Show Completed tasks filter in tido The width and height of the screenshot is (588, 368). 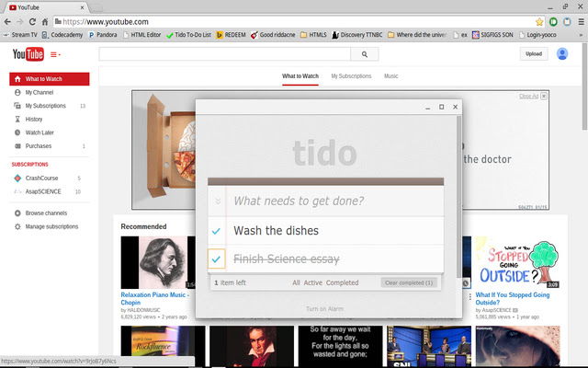(x=342, y=282)
